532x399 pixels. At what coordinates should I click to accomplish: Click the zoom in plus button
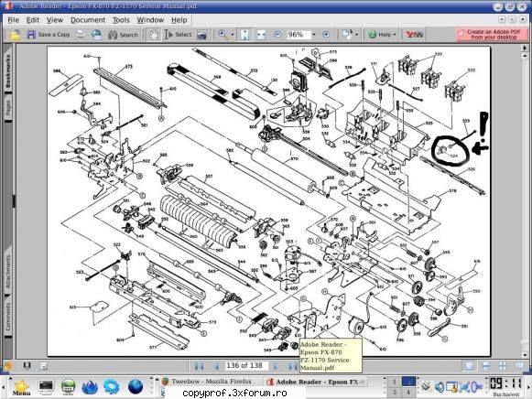(326, 34)
